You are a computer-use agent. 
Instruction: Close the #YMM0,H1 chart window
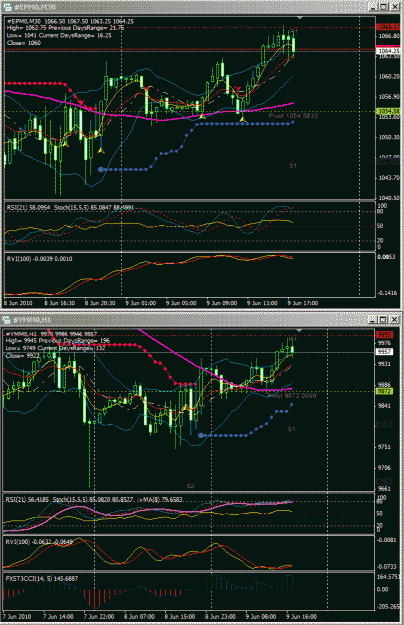coord(394,320)
